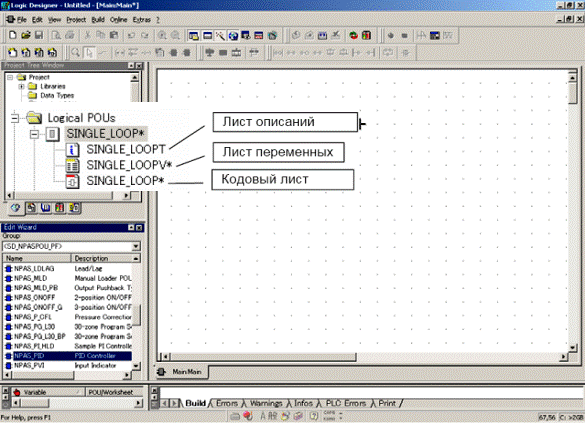Sort by the Description column header
This screenshot has height=423, width=585.
101,258
